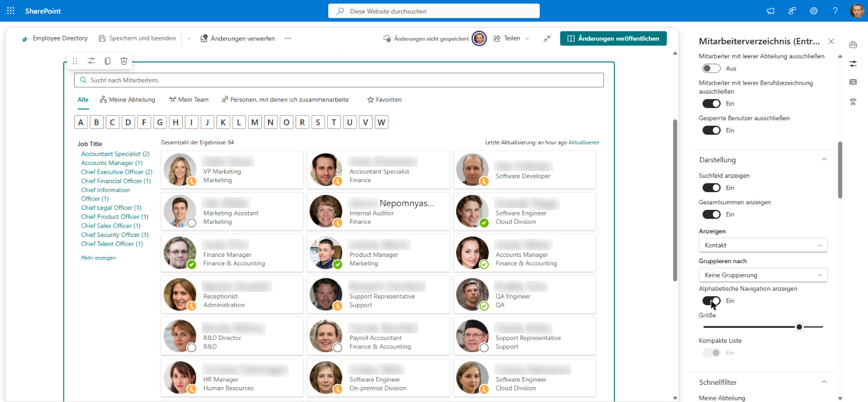Viewport: 868px width, 402px height.
Task: Open the megaphone announcements icon in header
Action: 770,11
